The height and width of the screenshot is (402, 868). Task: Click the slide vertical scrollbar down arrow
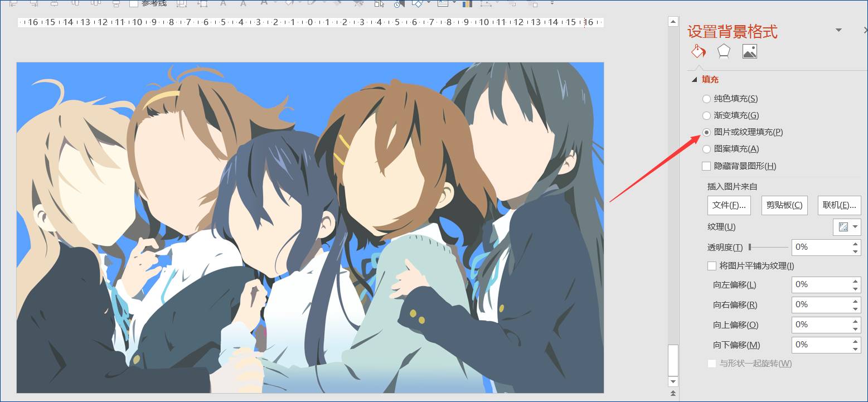pyautogui.click(x=673, y=381)
